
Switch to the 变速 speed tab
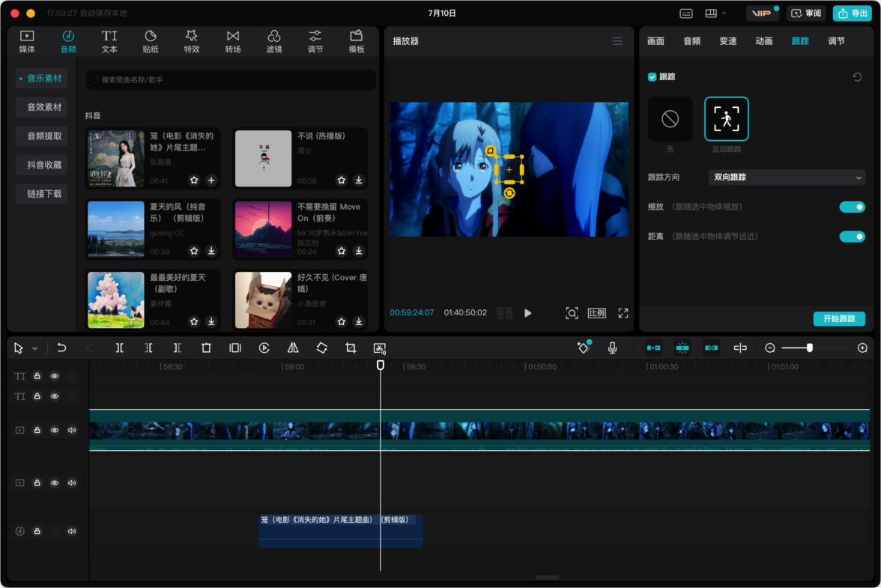point(727,41)
